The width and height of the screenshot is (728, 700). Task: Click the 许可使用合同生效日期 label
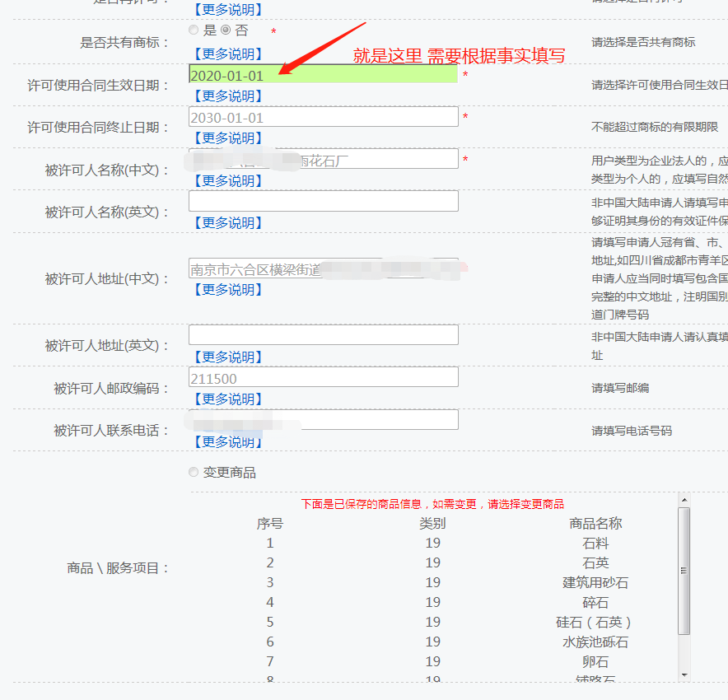tap(98, 86)
